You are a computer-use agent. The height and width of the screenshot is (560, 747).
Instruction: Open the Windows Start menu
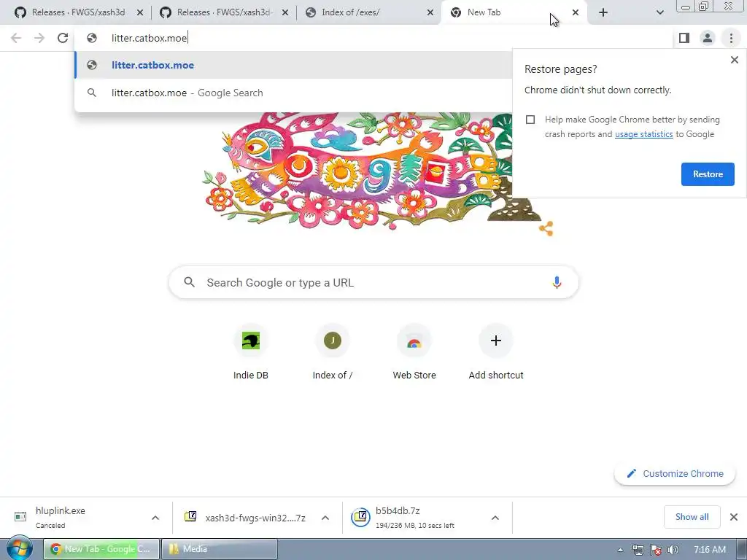(x=19, y=549)
